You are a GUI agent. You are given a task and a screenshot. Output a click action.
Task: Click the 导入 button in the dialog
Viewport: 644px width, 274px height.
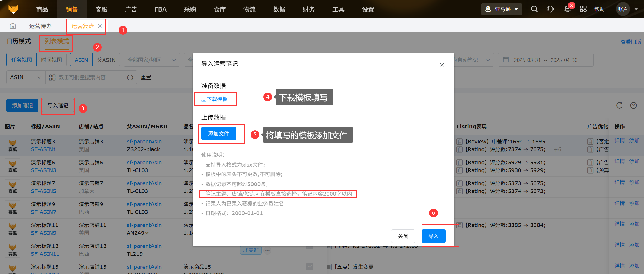tap(434, 236)
